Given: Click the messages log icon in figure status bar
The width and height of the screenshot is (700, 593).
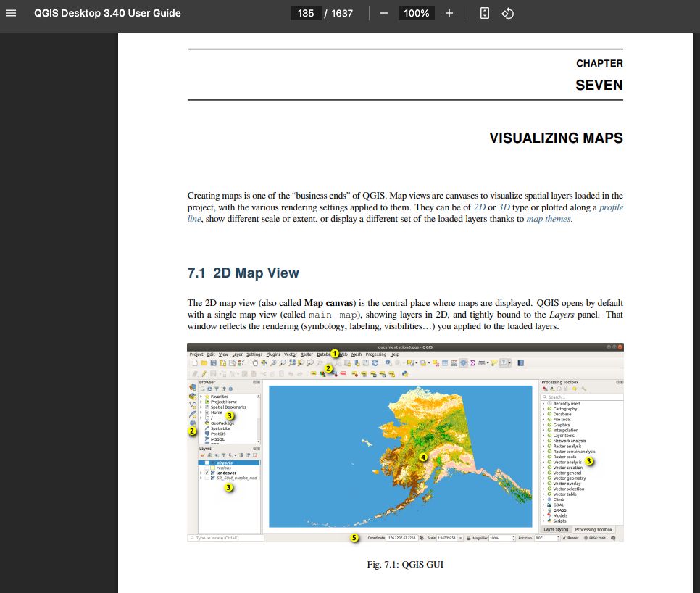Looking at the screenshot, I should [613, 538].
